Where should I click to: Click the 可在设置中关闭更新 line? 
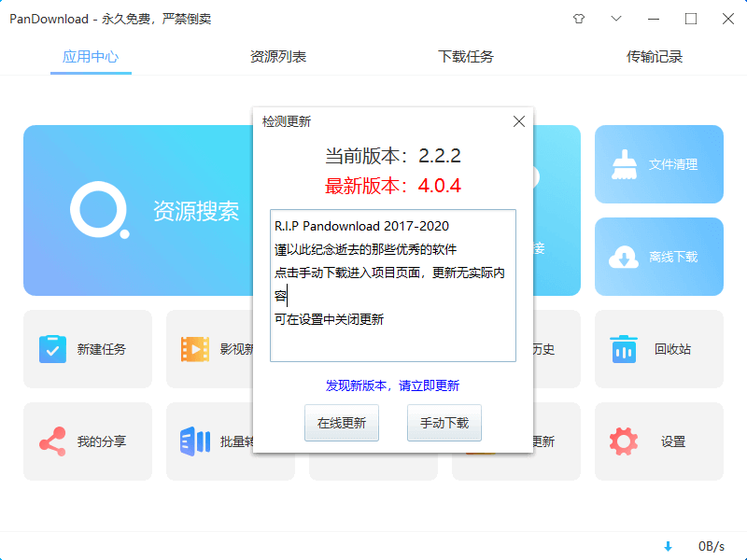point(330,319)
